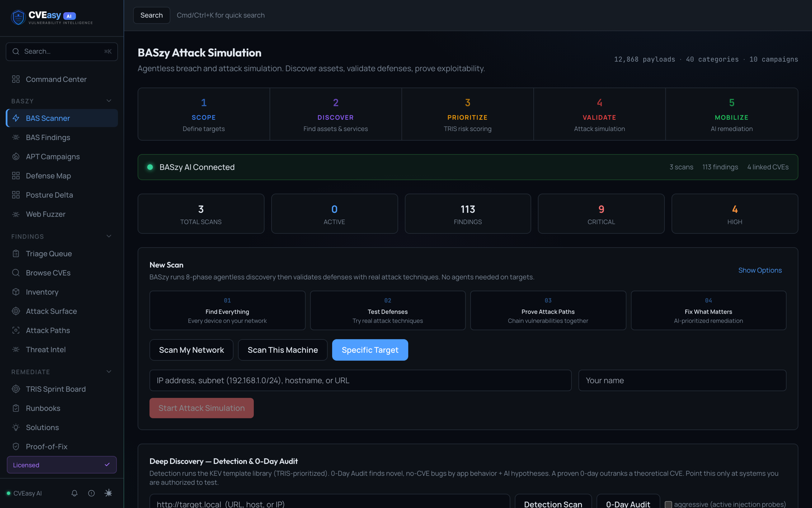Screen dimensions: 812x508
Task: Open notifications bell icon
Action: [74, 493]
